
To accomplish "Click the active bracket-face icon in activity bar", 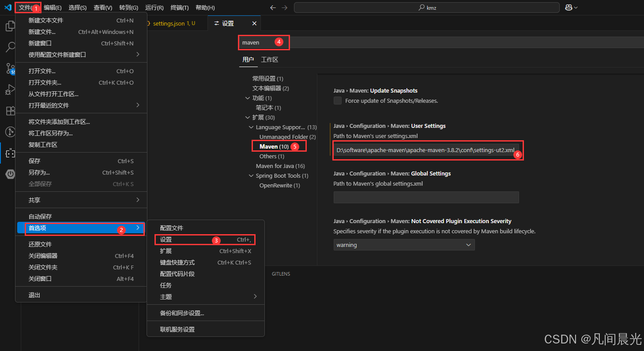I will click(x=10, y=153).
